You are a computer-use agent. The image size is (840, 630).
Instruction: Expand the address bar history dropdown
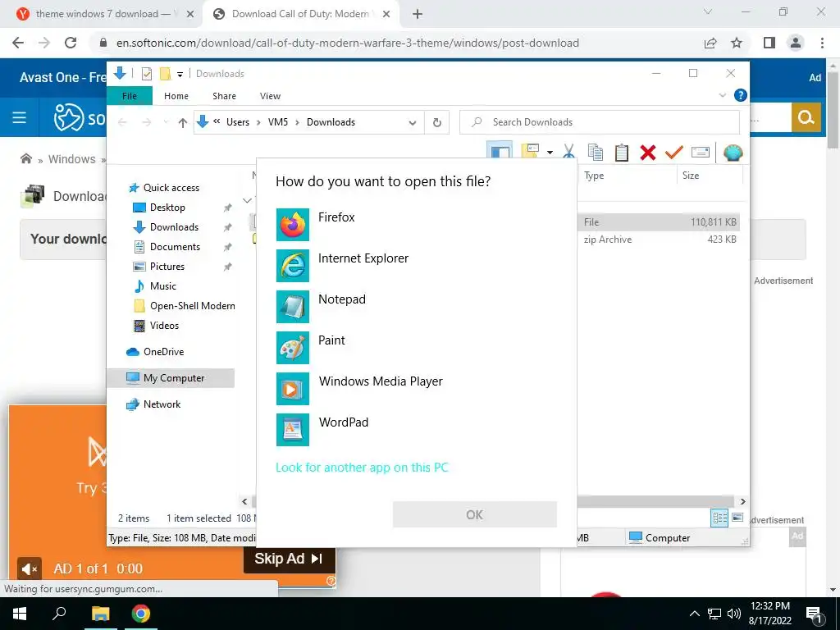(413, 123)
